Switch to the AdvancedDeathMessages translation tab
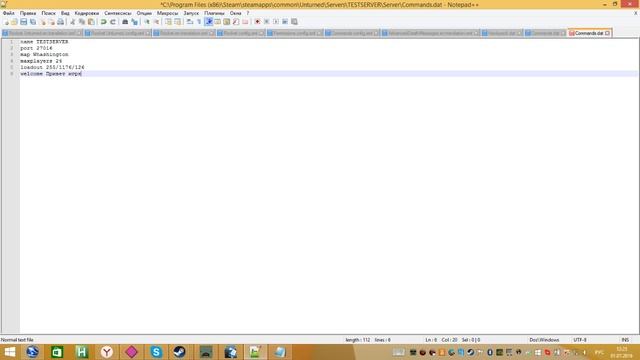 pyautogui.click(x=430, y=33)
